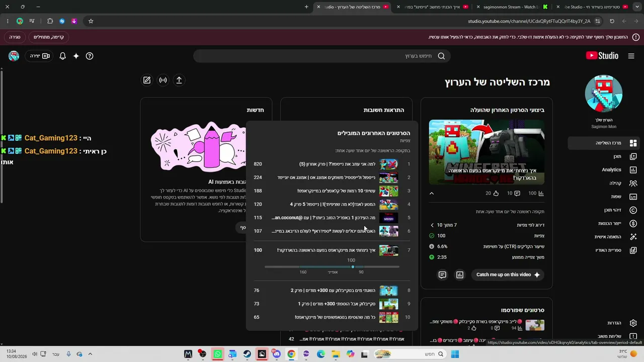Image resolution: width=644 pixels, height=362 pixels.
Task: Open the 'התאמה אישית' customization sidebar item
Action: (603, 237)
